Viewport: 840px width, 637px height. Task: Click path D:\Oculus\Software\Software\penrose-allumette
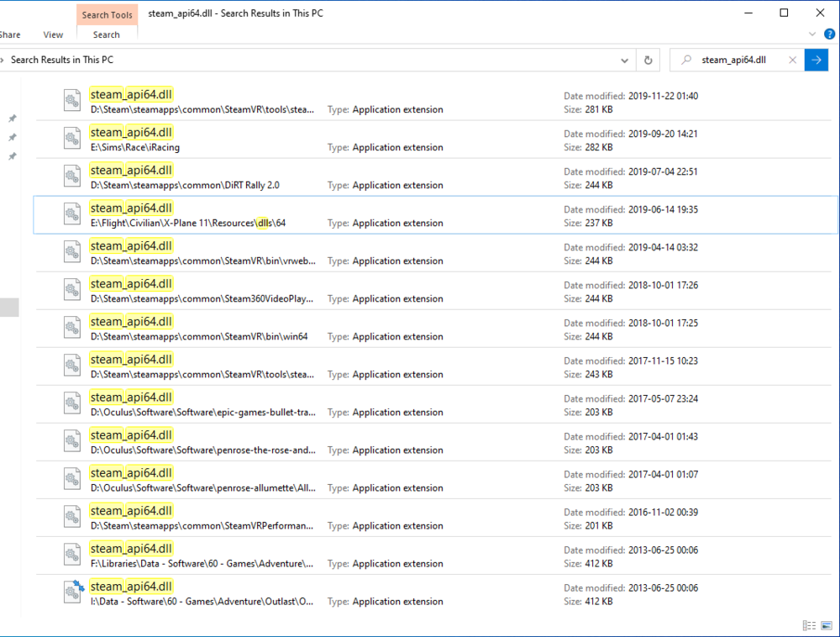(203, 488)
